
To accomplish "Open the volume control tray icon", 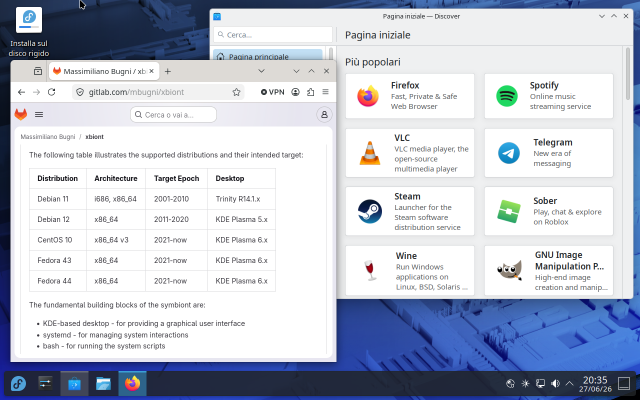I will pyautogui.click(x=555, y=383).
